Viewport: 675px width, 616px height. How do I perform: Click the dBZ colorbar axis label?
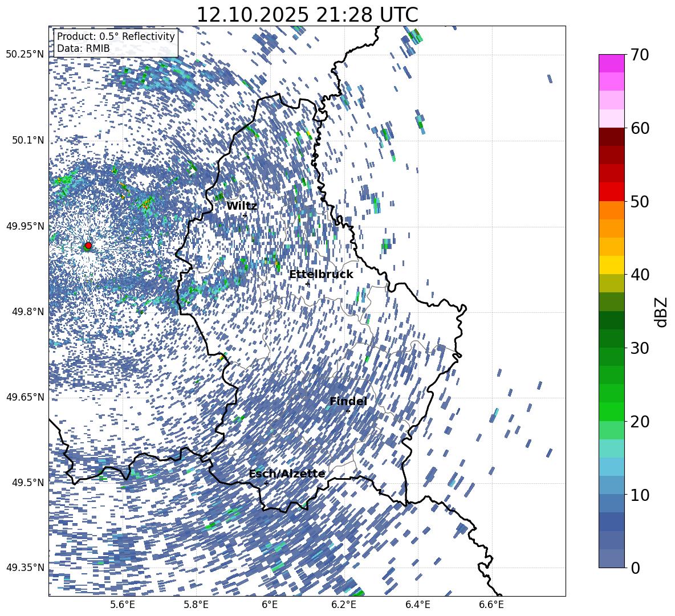(662, 312)
